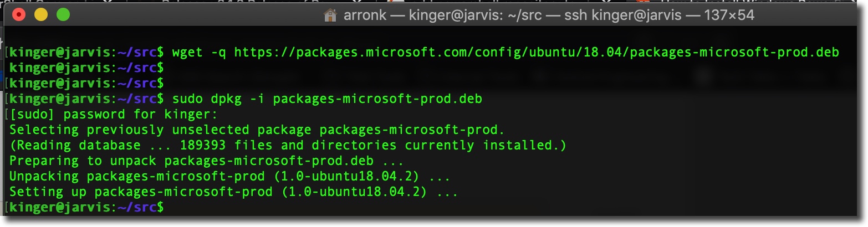Click the last empty kinger@jarvis prompt line

(x=87, y=208)
